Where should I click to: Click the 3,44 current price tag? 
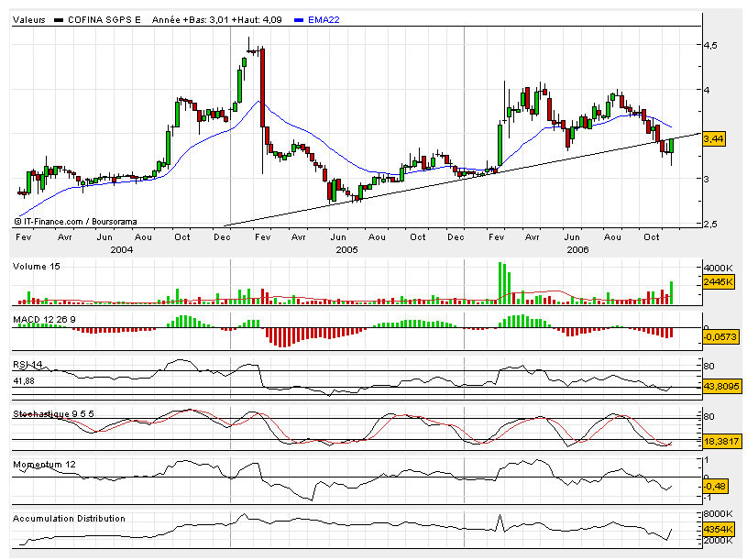714,139
